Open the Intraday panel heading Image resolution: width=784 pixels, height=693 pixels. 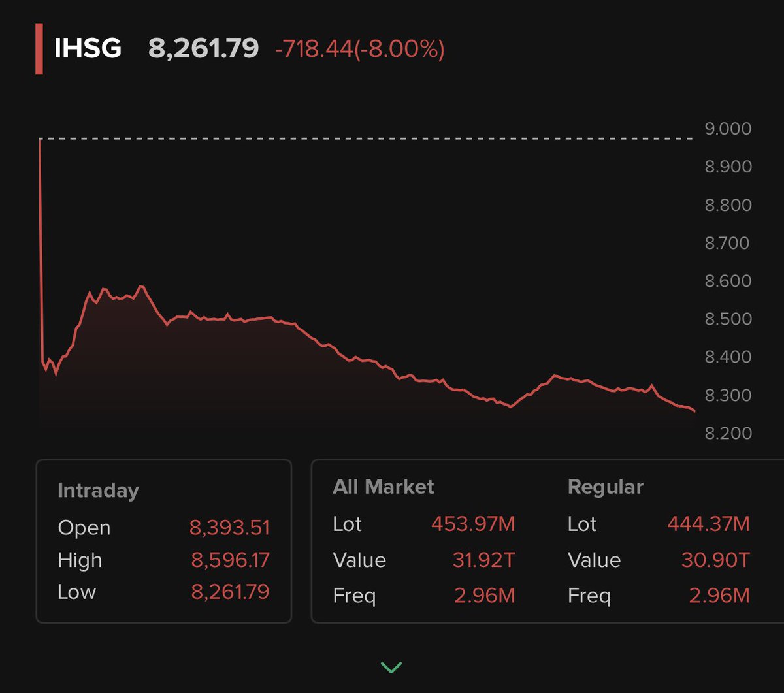point(98,491)
